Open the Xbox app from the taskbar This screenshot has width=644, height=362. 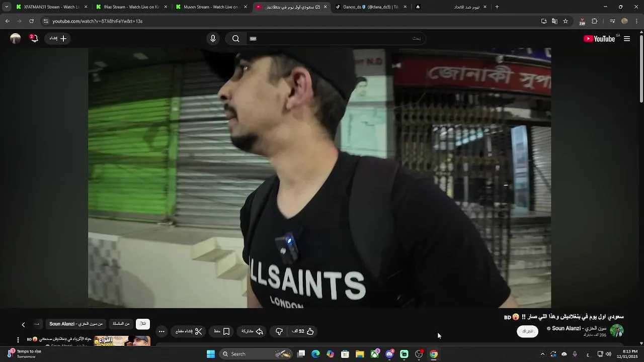[x=375, y=354]
